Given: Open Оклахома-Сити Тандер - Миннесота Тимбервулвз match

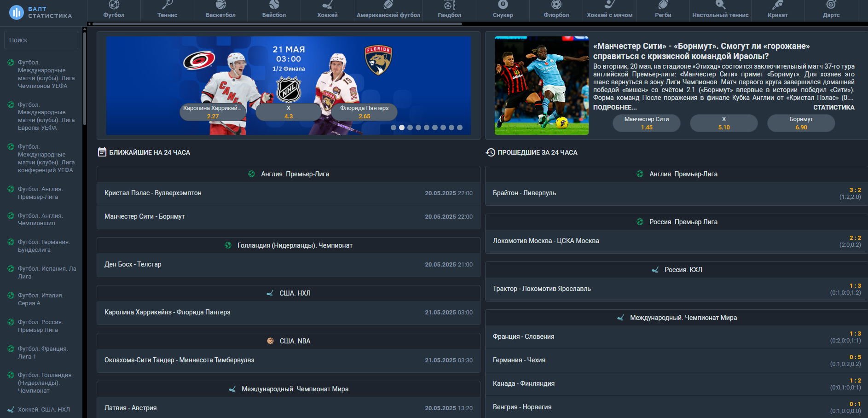Looking at the screenshot, I should click(x=289, y=360).
